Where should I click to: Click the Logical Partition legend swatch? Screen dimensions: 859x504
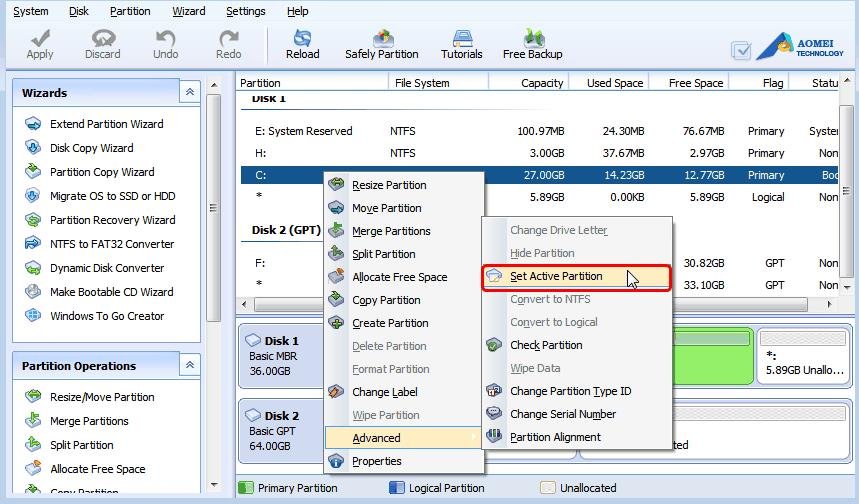pyautogui.click(x=397, y=488)
